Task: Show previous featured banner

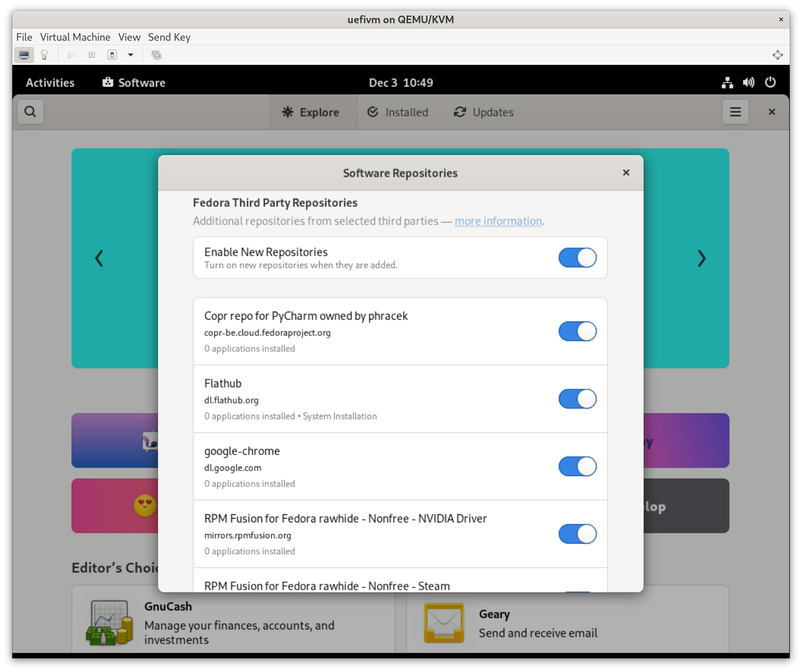Action: (x=99, y=259)
